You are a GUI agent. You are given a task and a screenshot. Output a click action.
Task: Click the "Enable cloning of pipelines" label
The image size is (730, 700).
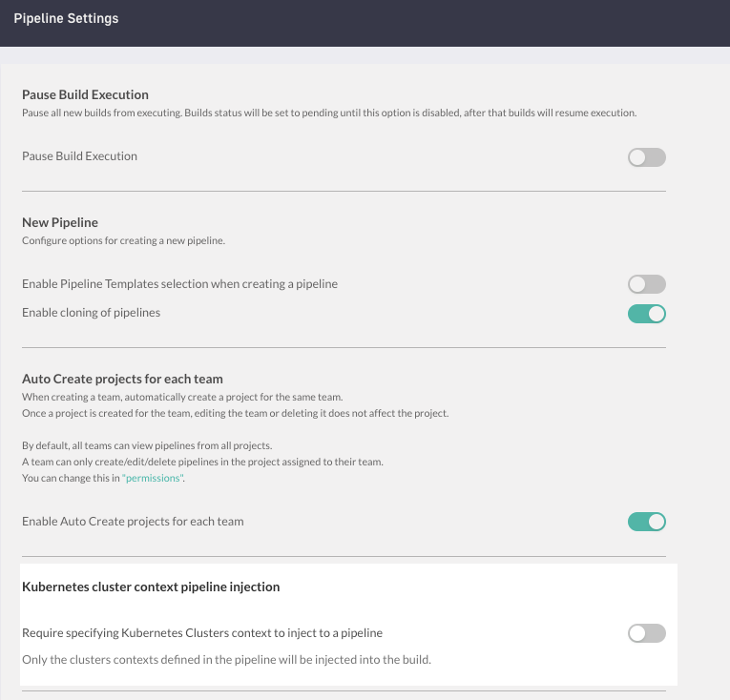coord(91,313)
